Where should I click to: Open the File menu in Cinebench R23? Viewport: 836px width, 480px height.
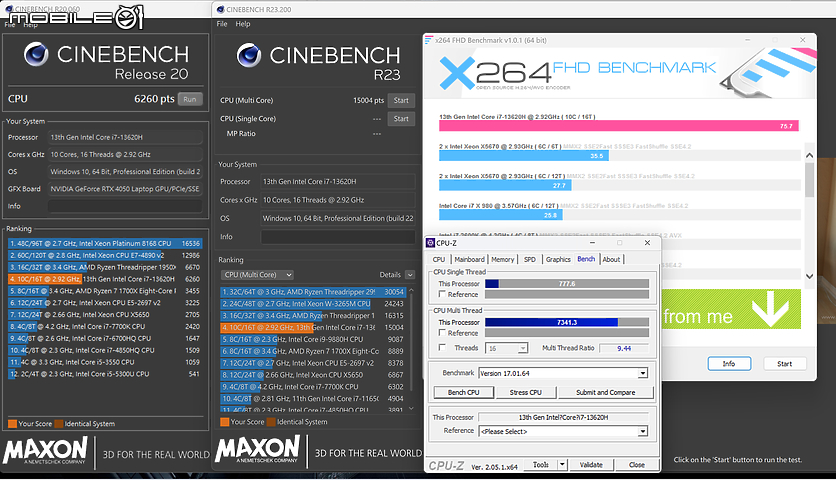coord(222,24)
